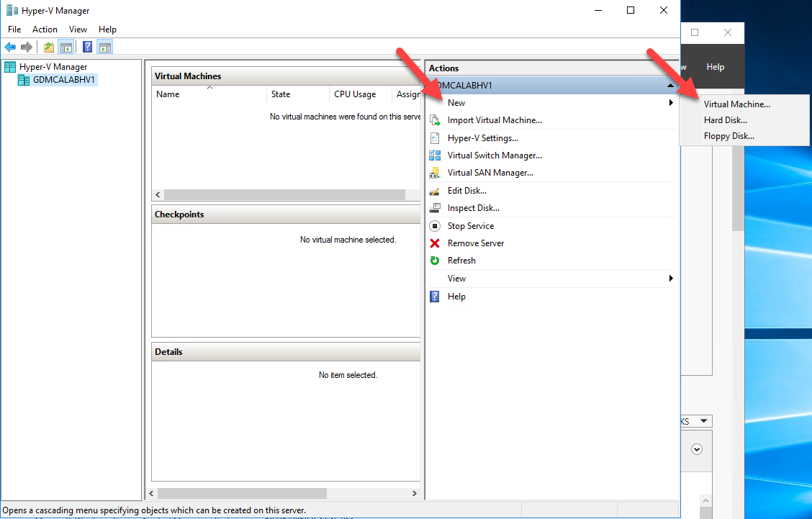This screenshot has height=519, width=812.
Task: Expand the New cascading menu arrow
Action: (671, 102)
